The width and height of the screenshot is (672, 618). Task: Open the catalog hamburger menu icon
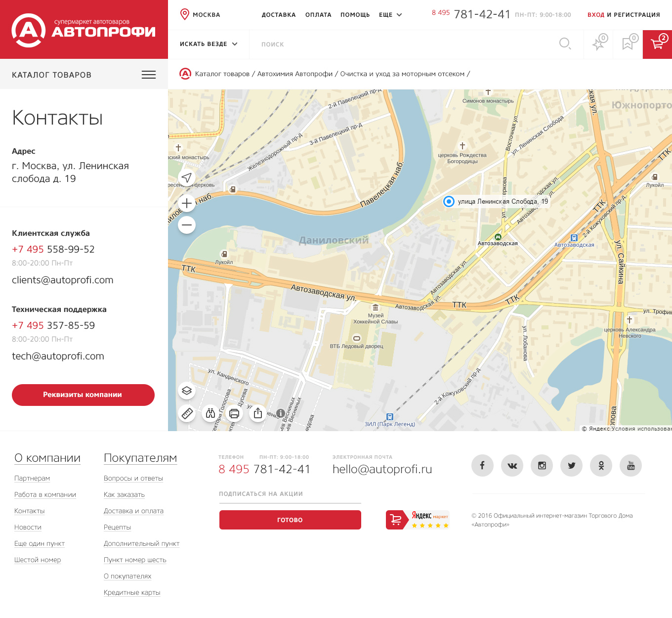coord(149,75)
